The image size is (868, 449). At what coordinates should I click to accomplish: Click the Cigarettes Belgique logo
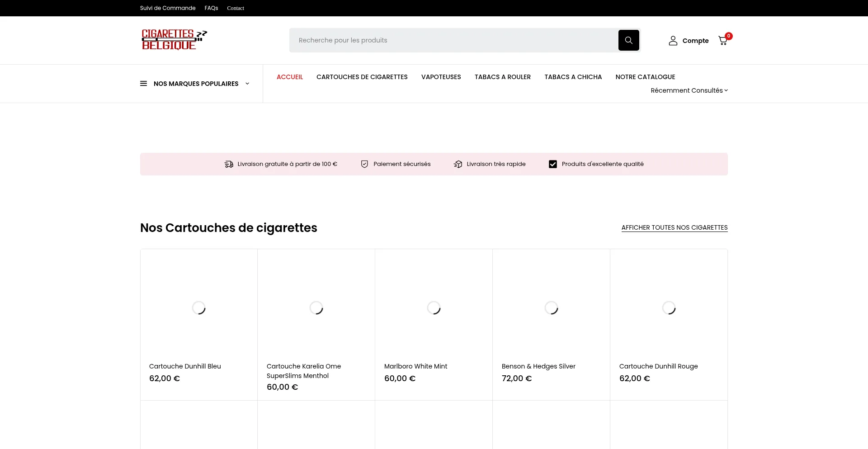174,40
